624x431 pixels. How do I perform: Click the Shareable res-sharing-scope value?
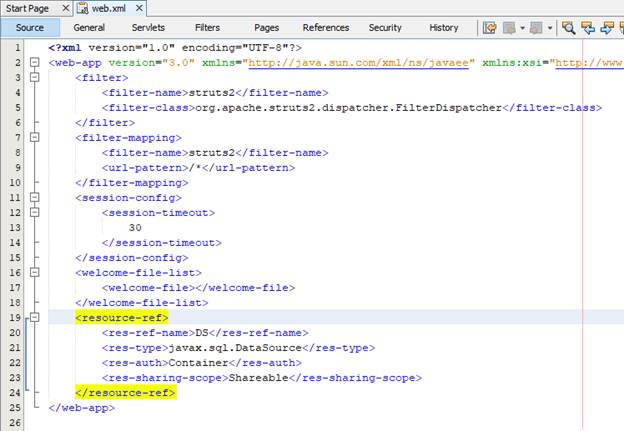(258, 378)
